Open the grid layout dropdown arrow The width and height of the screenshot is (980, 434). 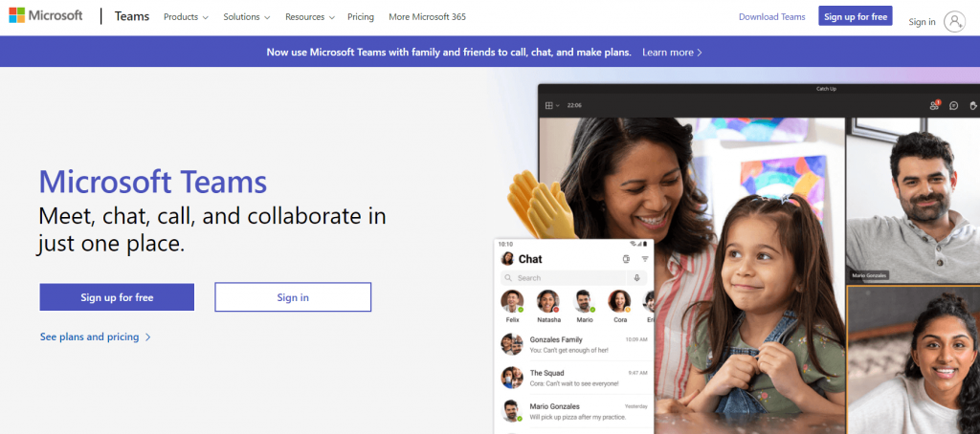pos(558,105)
